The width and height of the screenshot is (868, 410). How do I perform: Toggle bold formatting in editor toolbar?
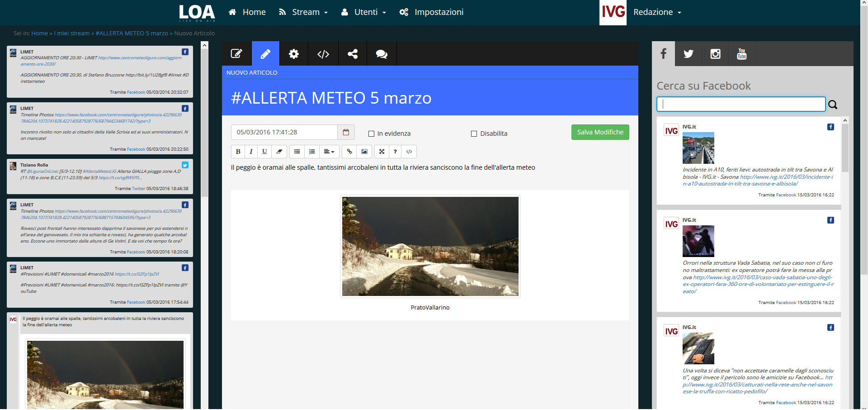point(238,152)
